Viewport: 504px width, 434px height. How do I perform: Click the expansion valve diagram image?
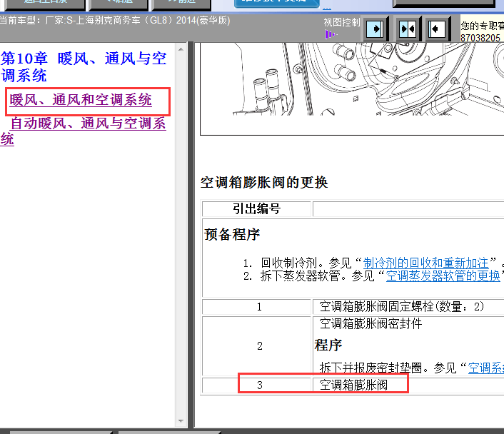coord(352,89)
